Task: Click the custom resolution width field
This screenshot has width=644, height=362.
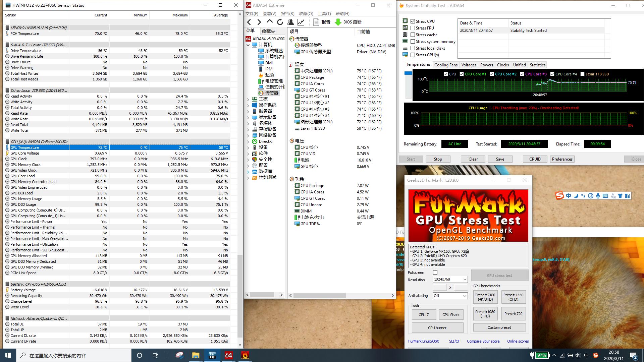Action: coord(439,287)
